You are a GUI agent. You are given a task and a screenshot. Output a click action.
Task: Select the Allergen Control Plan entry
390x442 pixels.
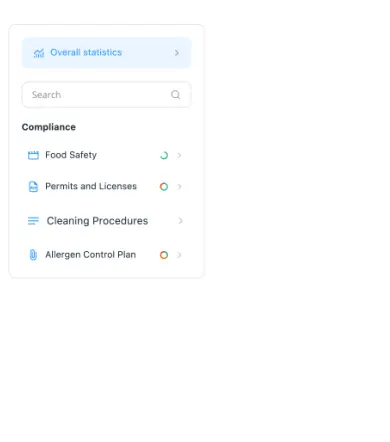click(x=106, y=255)
